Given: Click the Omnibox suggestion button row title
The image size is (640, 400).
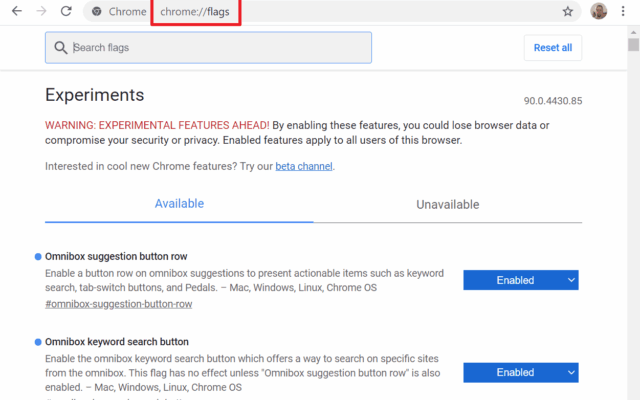Looking at the screenshot, I should [x=116, y=256].
